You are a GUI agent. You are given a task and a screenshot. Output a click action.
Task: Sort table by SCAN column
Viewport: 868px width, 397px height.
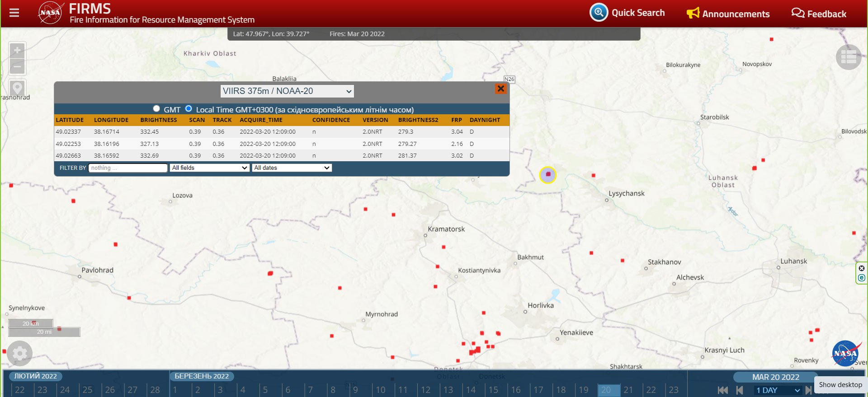click(197, 120)
